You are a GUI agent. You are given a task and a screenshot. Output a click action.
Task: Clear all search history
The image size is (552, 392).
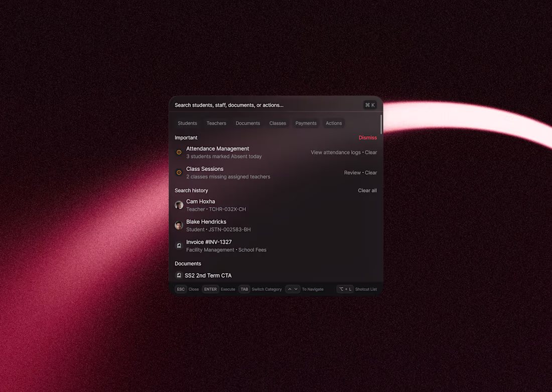pyautogui.click(x=367, y=190)
